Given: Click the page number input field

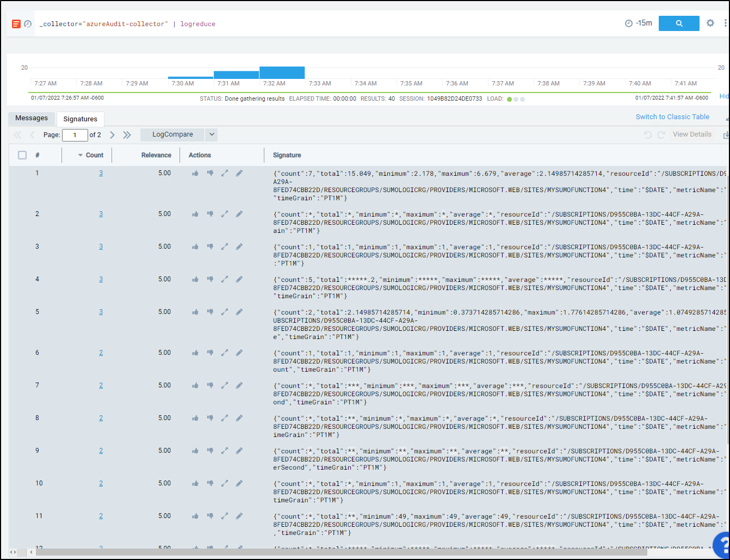Looking at the screenshot, I should pyautogui.click(x=75, y=135).
